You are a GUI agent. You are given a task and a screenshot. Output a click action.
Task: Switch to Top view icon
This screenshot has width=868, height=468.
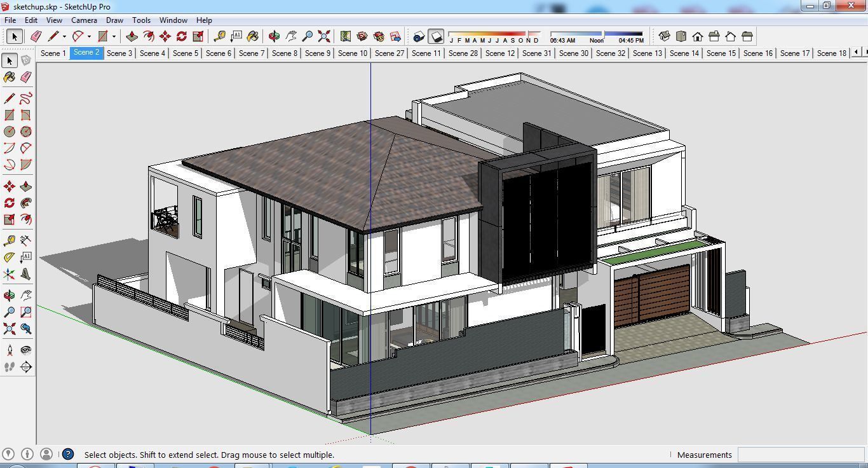pyautogui.click(x=681, y=36)
